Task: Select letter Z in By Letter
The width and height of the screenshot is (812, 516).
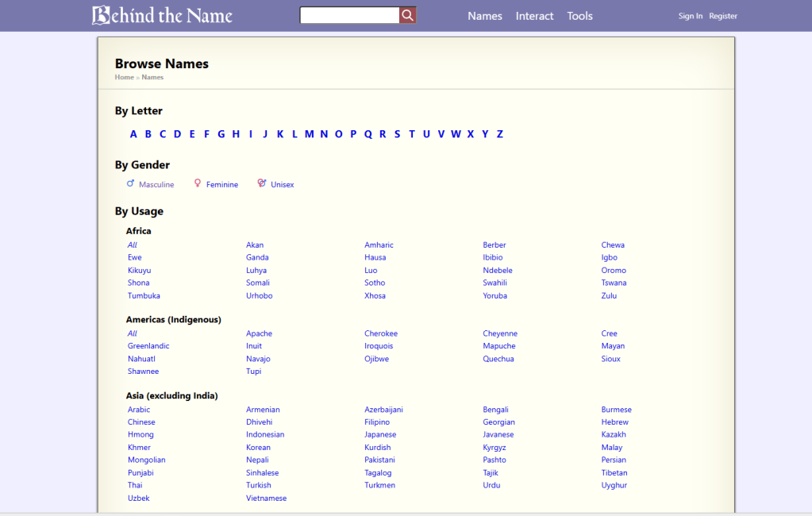Action: [x=499, y=134]
